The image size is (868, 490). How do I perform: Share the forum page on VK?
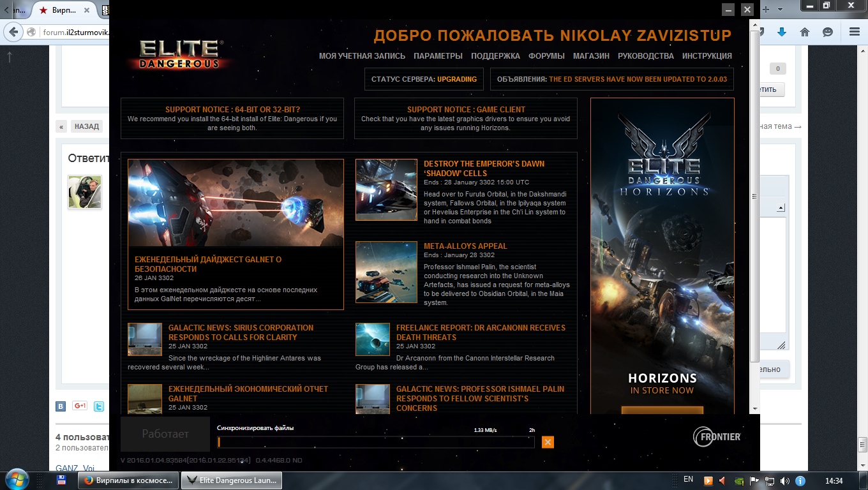point(61,406)
